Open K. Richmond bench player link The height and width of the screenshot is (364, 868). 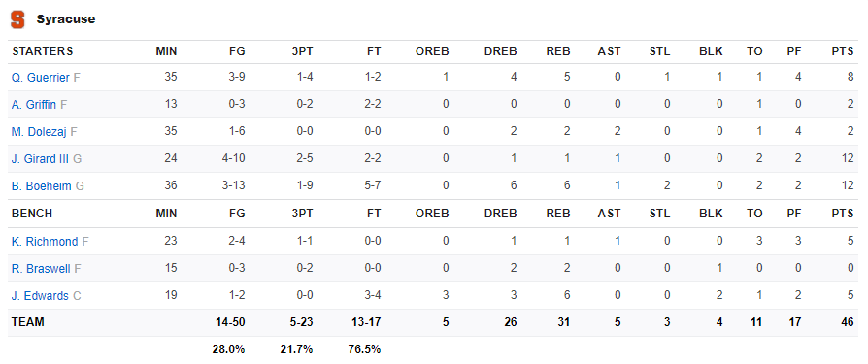[45, 241]
